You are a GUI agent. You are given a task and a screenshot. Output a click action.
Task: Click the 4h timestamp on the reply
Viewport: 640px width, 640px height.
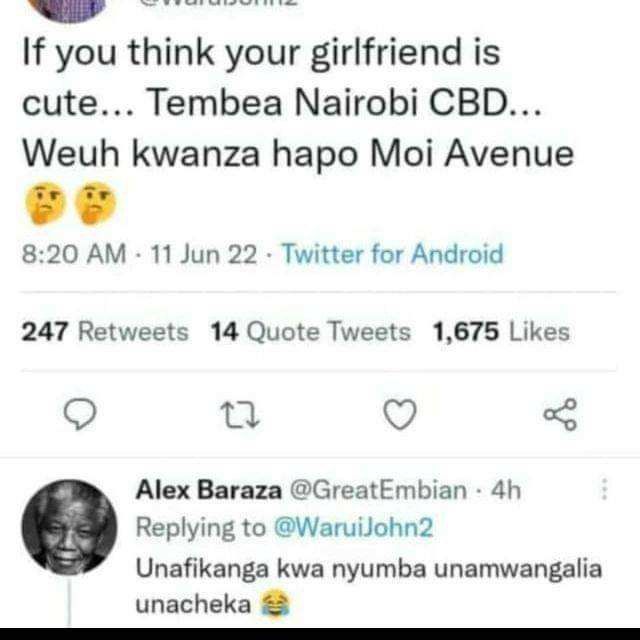click(x=506, y=490)
